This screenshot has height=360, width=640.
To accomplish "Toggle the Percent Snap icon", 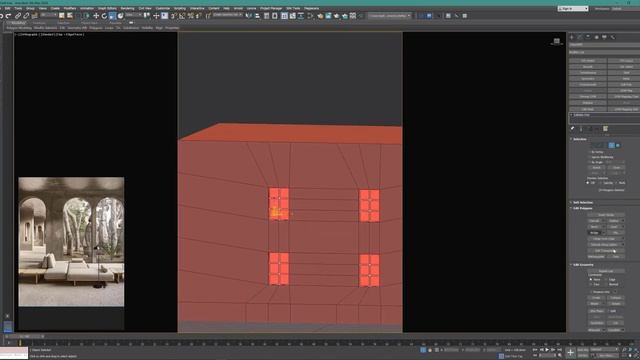I will point(191,16).
